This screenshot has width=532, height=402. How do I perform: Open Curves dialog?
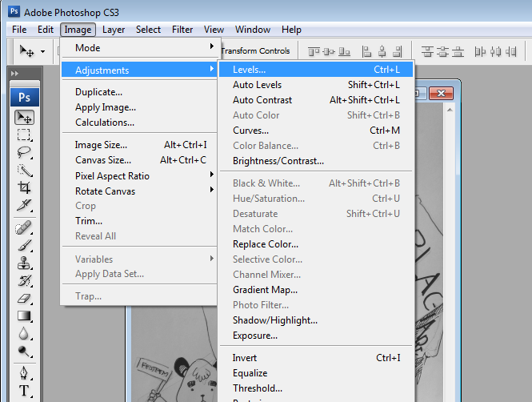[x=316, y=131]
